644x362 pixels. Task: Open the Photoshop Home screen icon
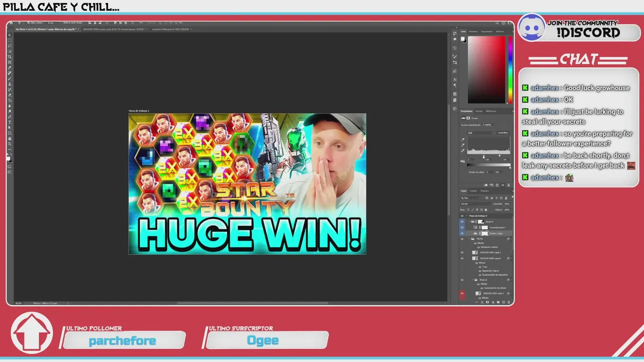click(11, 23)
